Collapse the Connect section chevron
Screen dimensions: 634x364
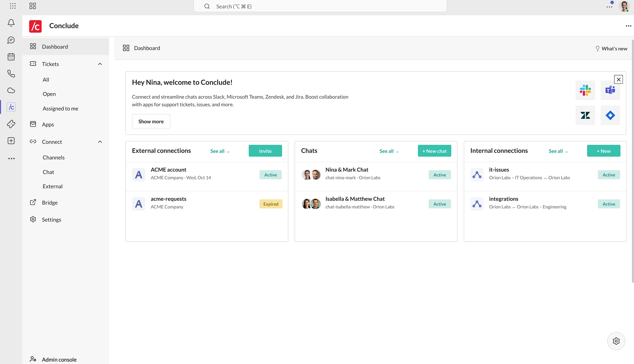point(100,142)
